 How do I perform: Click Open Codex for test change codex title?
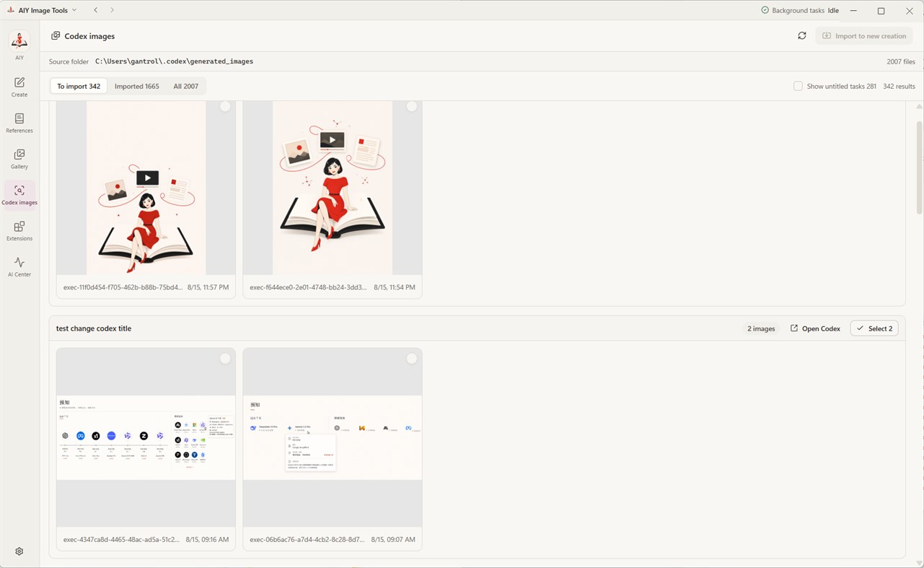(x=815, y=328)
